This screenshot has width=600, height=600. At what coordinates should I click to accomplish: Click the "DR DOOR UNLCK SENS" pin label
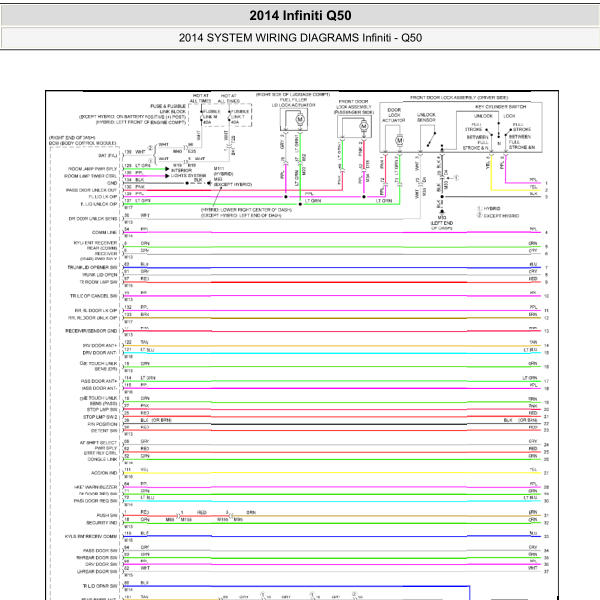[x=93, y=219]
